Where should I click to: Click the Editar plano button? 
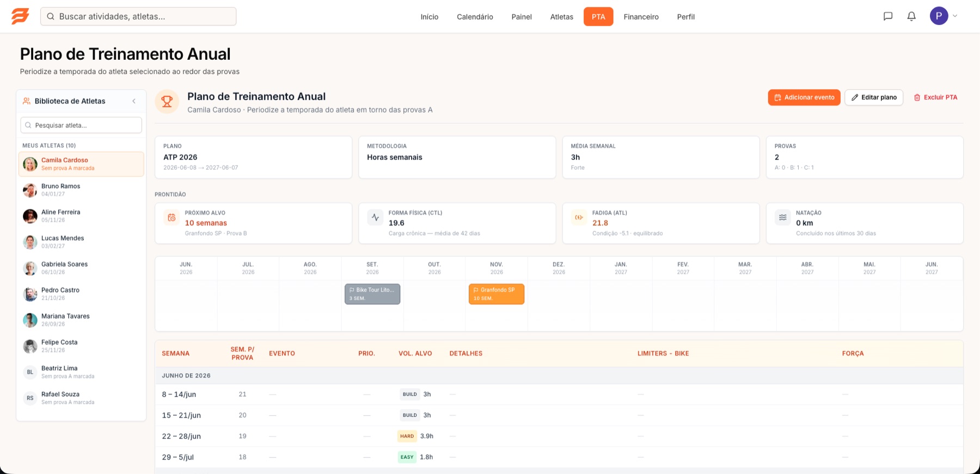pyautogui.click(x=874, y=97)
